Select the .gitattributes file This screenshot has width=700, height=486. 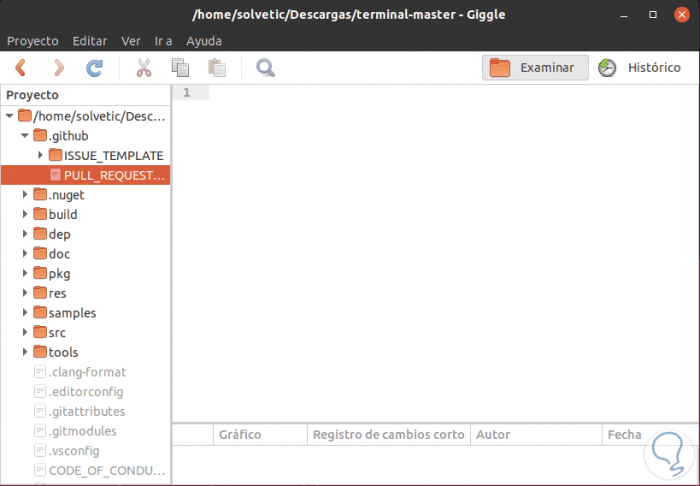(87, 411)
